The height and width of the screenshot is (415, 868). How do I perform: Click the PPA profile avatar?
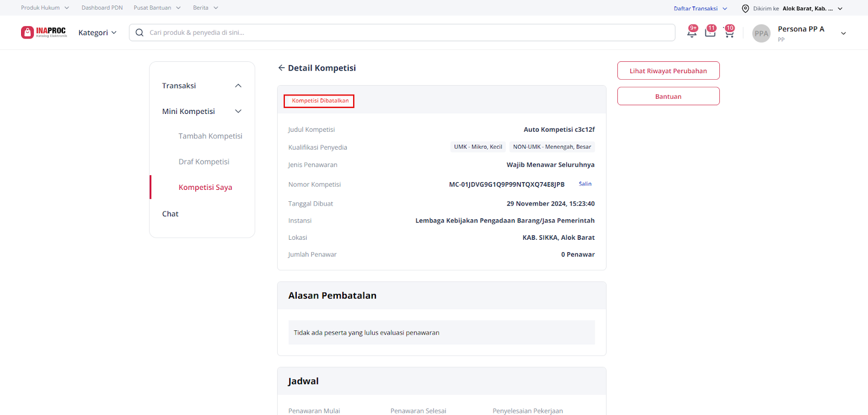(x=761, y=33)
